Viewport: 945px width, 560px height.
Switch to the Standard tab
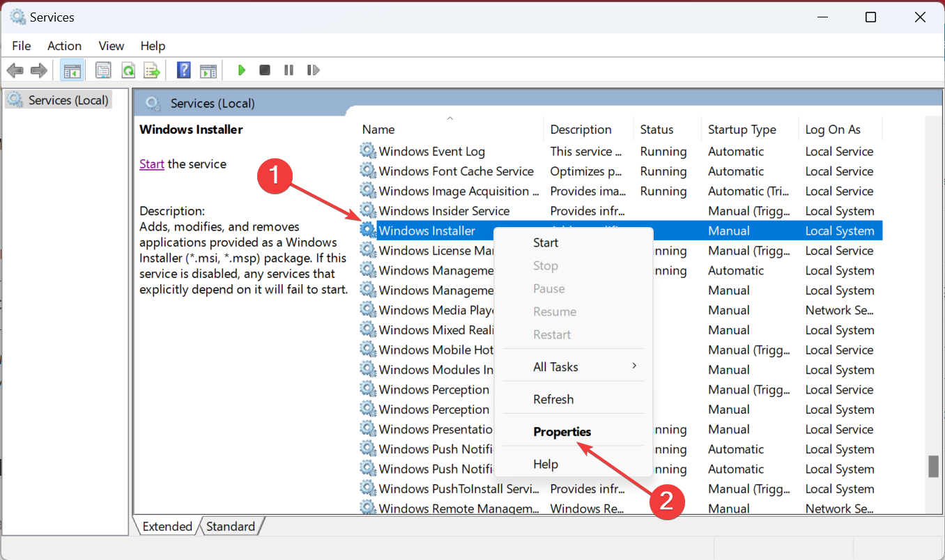pyautogui.click(x=231, y=527)
